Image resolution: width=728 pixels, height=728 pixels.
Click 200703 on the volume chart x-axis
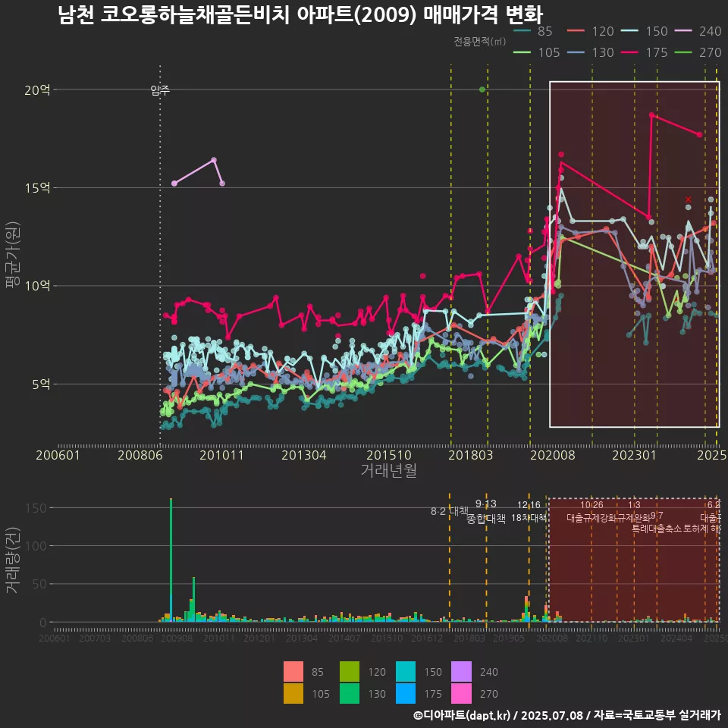pyautogui.click(x=96, y=638)
